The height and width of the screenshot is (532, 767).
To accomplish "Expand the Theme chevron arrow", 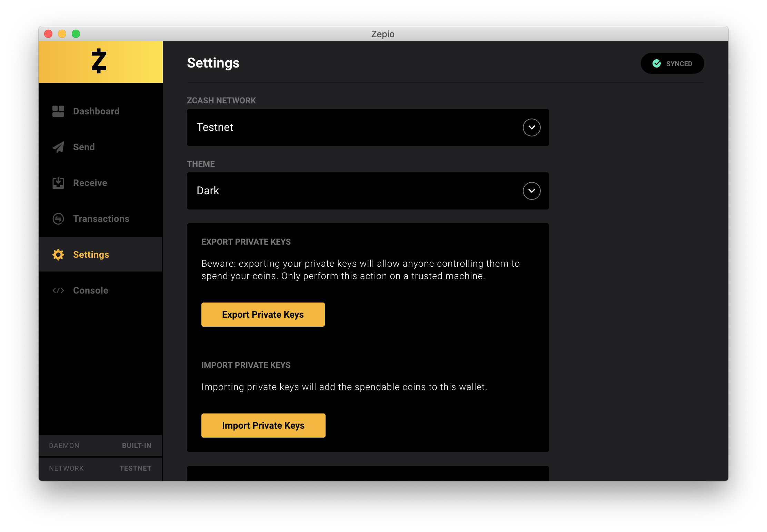I will [x=531, y=191].
